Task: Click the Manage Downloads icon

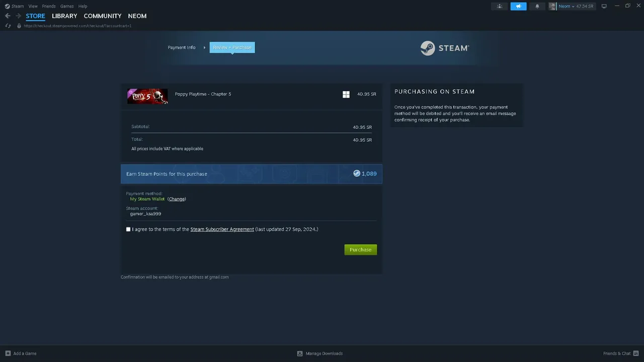Action: tap(300, 353)
